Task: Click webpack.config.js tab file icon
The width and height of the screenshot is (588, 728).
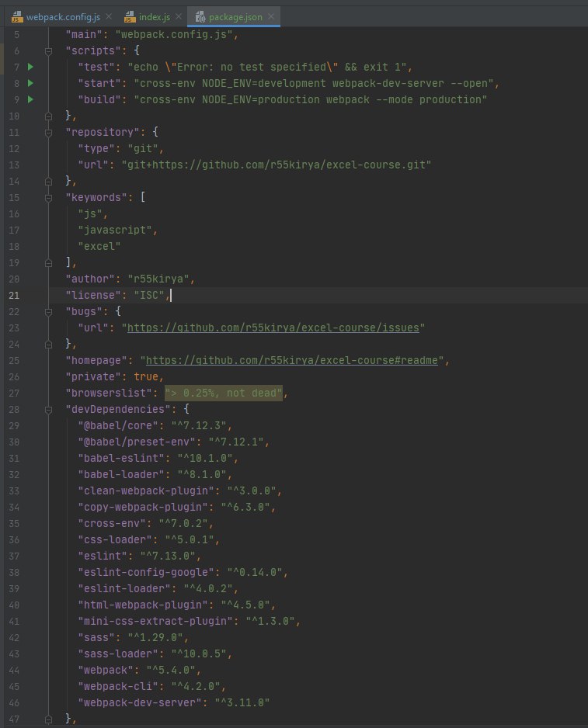Action: coord(17,17)
